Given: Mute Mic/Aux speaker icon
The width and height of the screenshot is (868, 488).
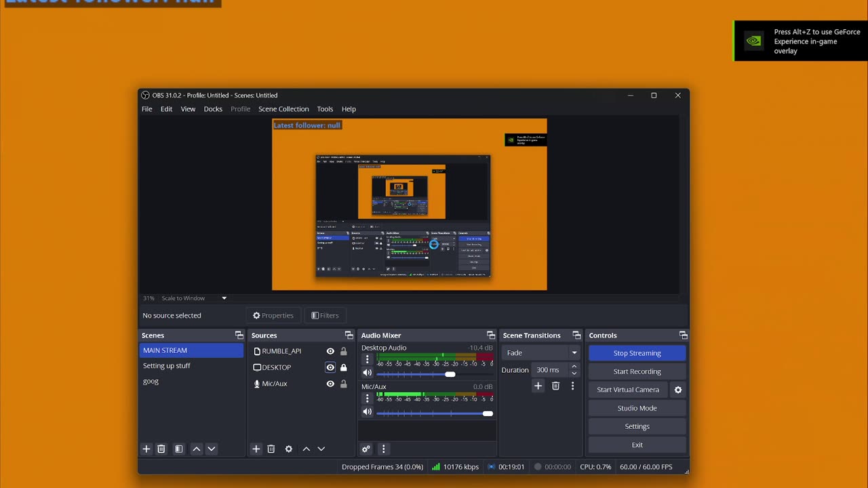Looking at the screenshot, I should tap(368, 412).
